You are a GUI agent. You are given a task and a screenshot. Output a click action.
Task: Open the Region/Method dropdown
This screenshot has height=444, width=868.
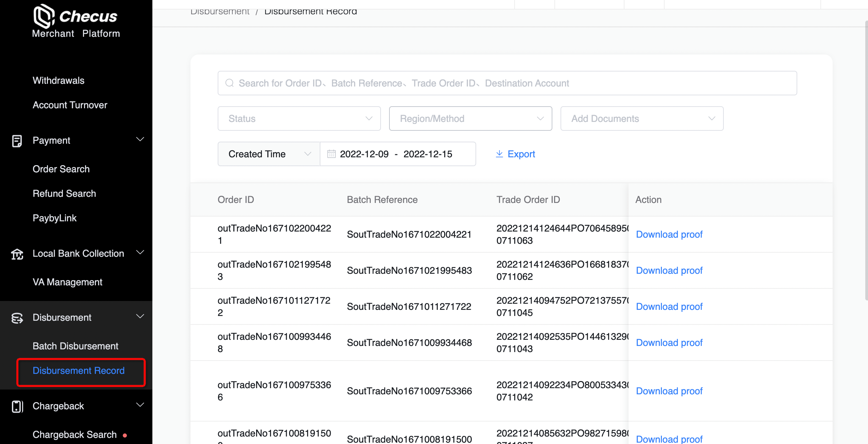click(x=470, y=118)
